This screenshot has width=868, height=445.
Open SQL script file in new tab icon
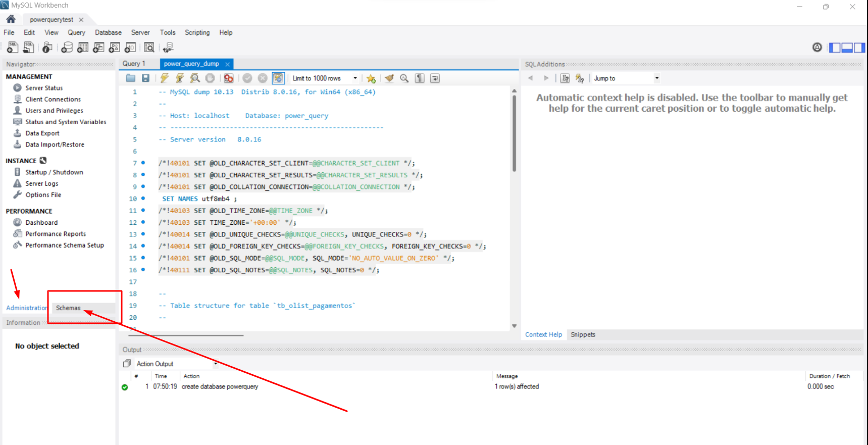point(29,47)
